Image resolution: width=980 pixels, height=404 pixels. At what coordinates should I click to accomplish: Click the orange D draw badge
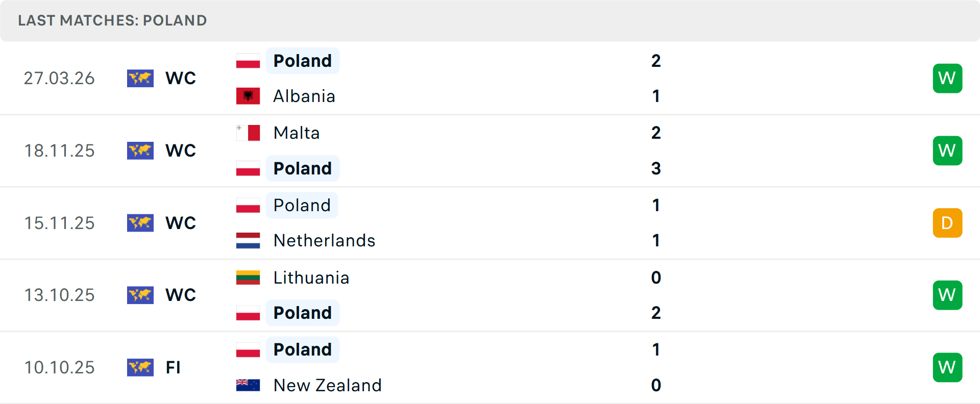[x=947, y=223]
